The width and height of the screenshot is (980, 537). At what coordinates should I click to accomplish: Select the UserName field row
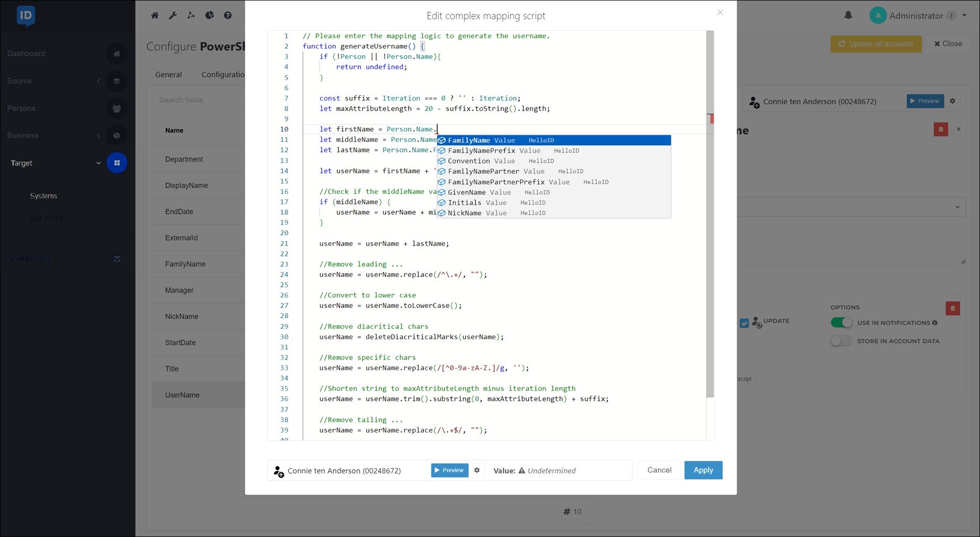(x=198, y=395)
